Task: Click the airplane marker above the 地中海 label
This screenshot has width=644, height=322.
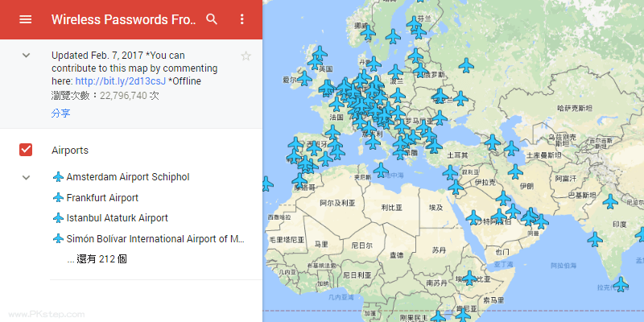Action: click(x=381, y=170)
